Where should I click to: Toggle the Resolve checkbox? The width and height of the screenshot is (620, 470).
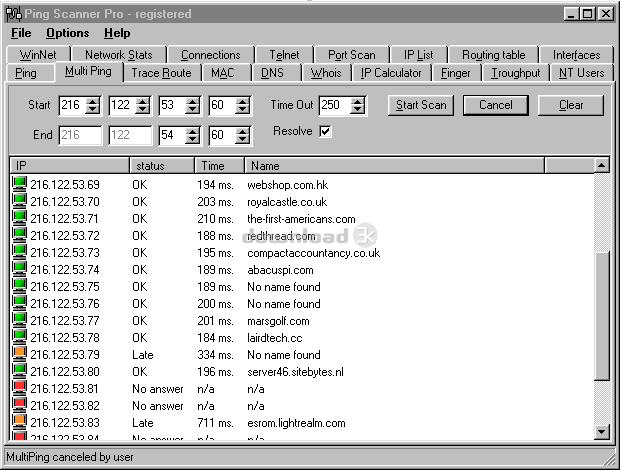coord(325,131)
